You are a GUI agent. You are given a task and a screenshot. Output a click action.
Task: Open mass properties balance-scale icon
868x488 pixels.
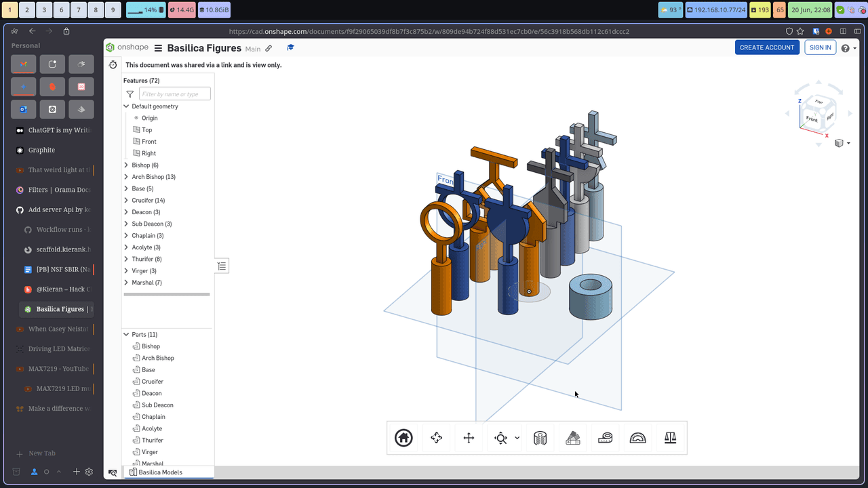pyautogui.click(x=671, y=438)
